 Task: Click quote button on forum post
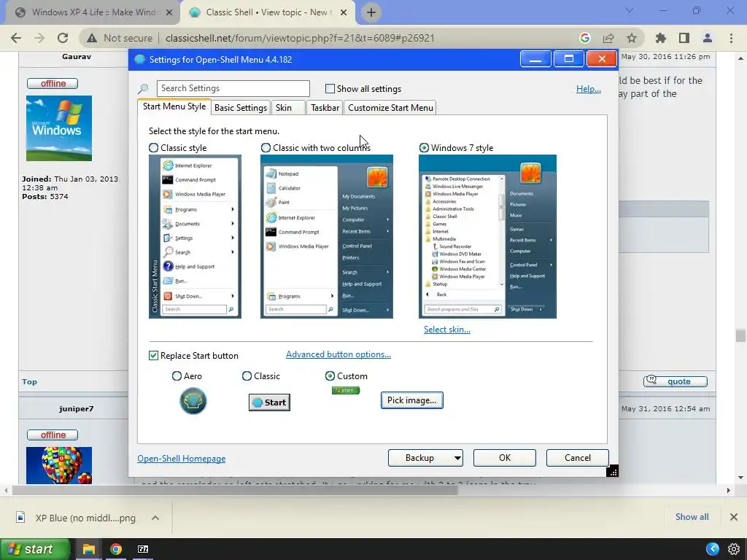(x=675, y=381)
